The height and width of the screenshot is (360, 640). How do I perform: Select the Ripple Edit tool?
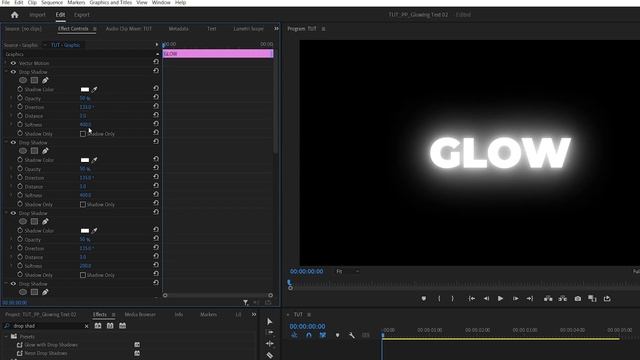click(x=269, y=344)
